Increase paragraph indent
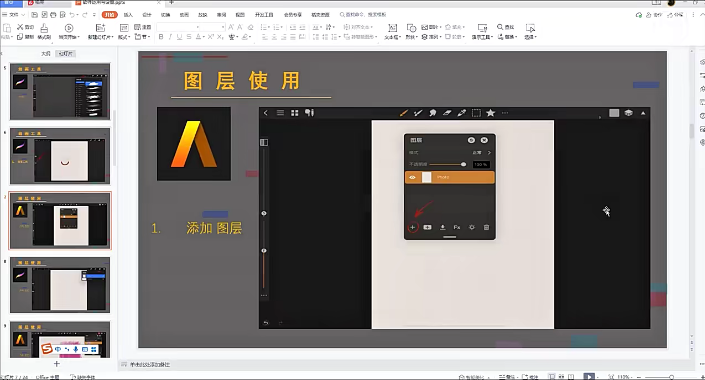The height and width of the screenshot is (380, 705). click(302, 27)
